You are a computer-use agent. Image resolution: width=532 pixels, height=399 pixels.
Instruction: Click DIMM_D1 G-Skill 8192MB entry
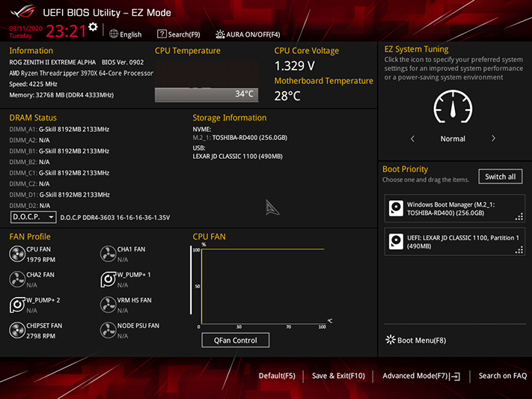click(59, 195)
